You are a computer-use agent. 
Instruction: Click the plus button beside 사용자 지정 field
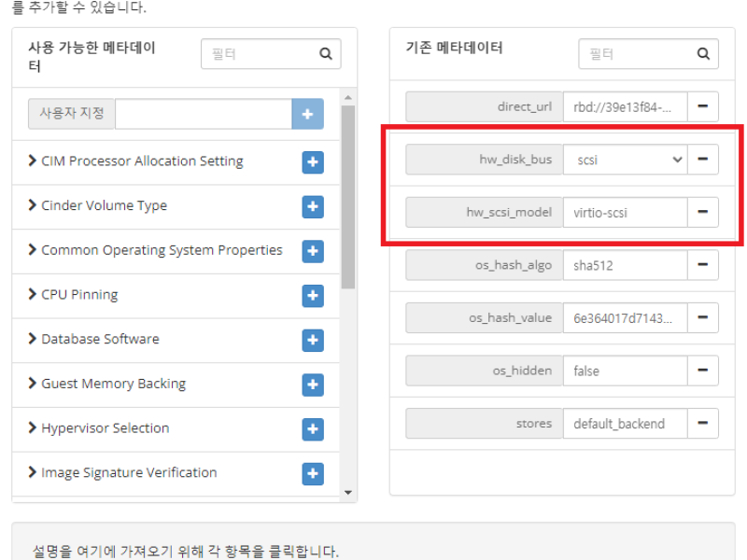[308, 114]
